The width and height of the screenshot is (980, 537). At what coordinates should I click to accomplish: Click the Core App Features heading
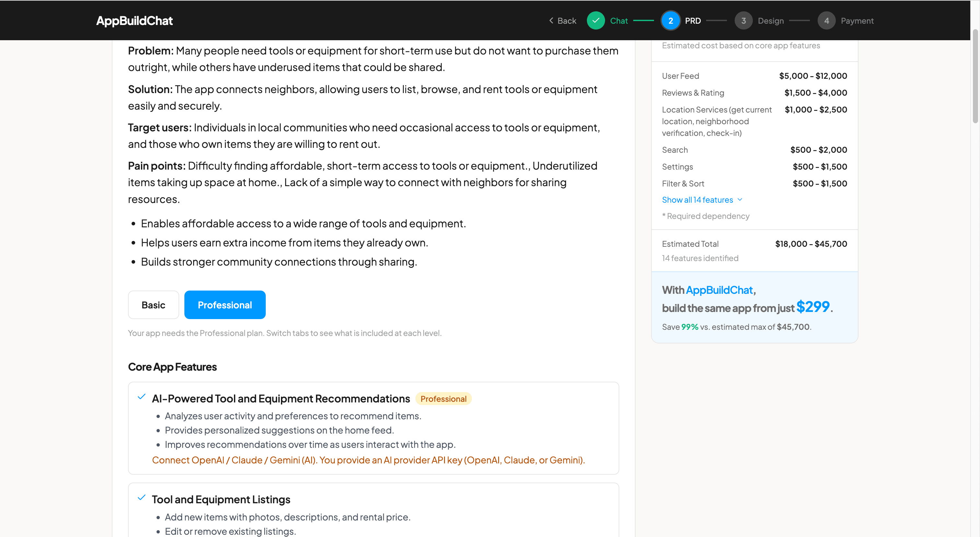(172, 367)
